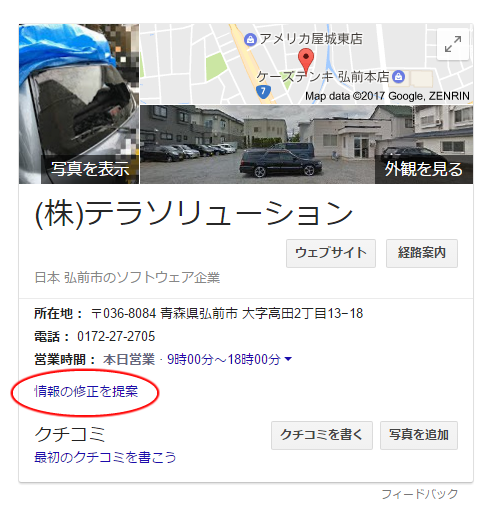Screen dimensions: 494x518
Task: Click the フィードバック link
Action: 420,494
